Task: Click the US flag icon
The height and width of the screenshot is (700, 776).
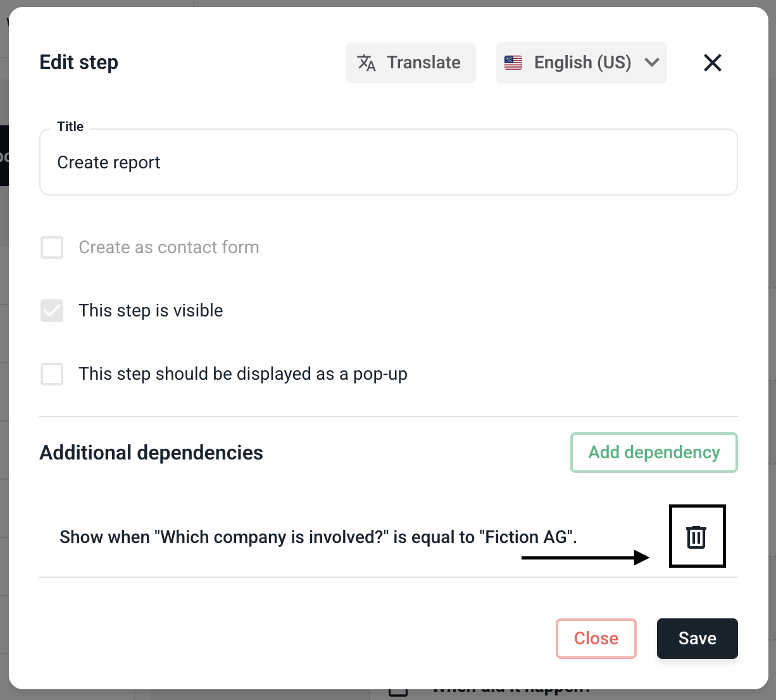Action: coord(513,63)
